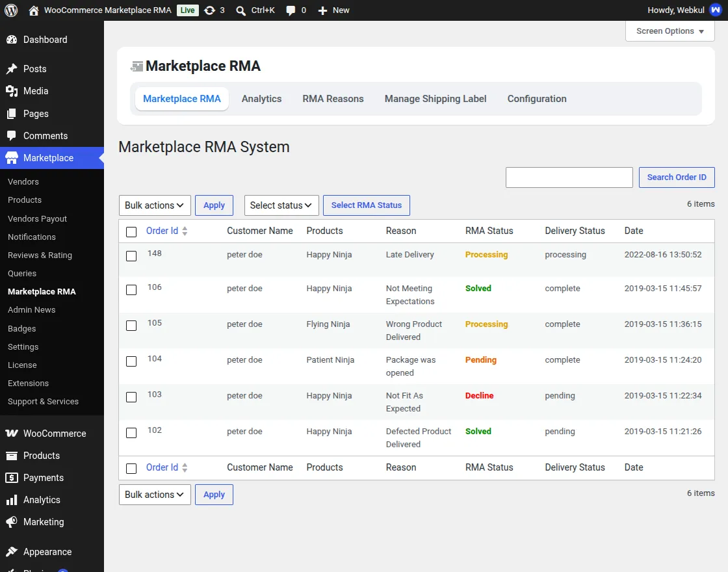The image size is (728, 572).
Task: Click the WordPress logo icon
Action: (11, 10)
